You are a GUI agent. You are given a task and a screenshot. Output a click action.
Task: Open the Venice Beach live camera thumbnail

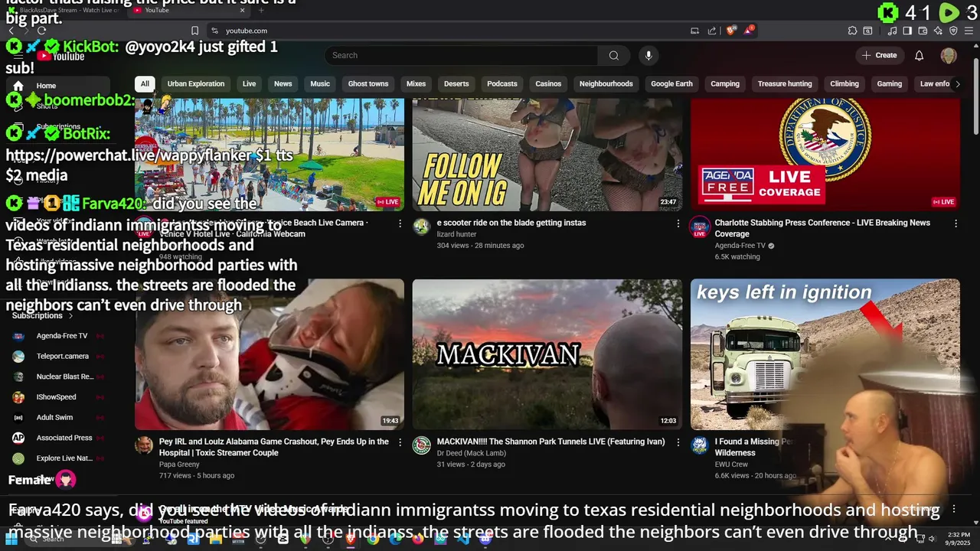(x=269, y=153)
